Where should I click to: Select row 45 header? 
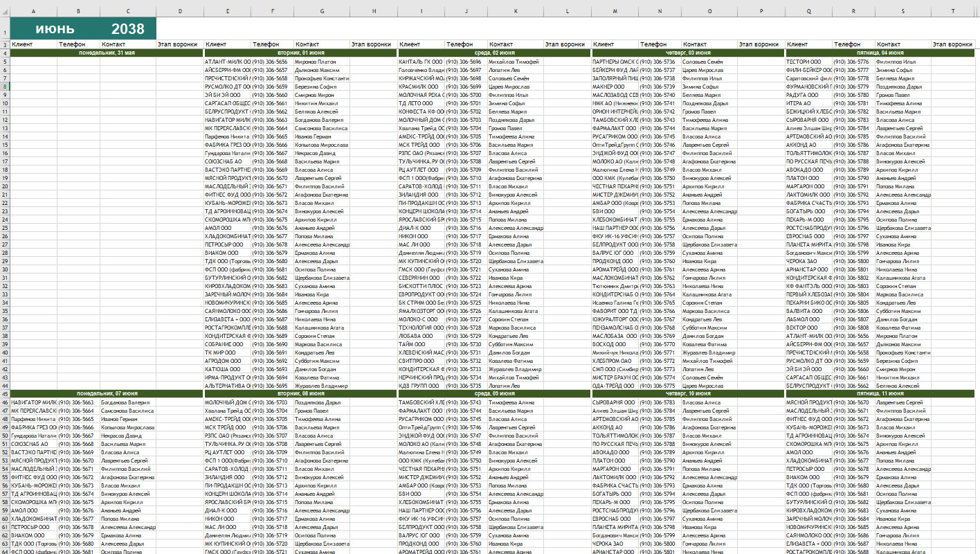(x=5, y=393)
